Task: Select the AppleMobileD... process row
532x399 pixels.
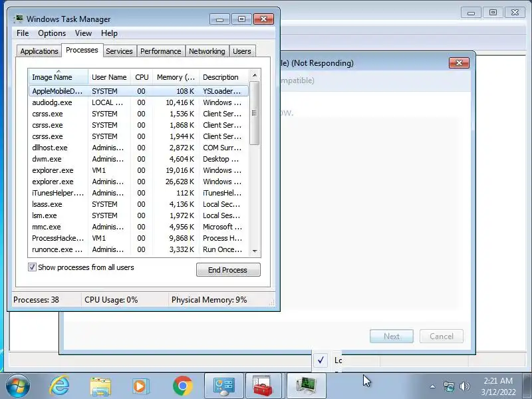Action: (x=139, y=91)
